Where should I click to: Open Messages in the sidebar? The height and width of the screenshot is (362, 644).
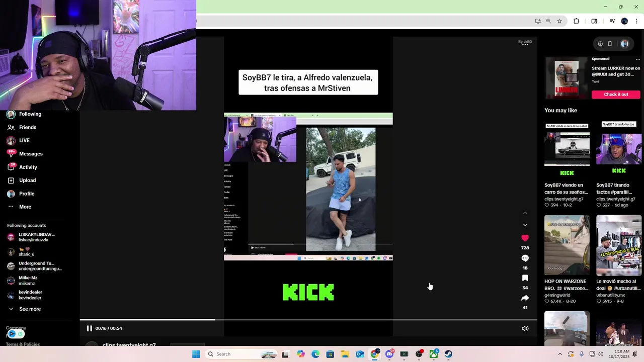(x=25, y=154)
